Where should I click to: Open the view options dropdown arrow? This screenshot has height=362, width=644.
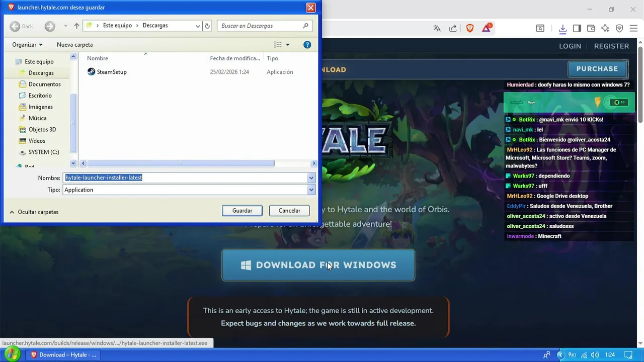(x=288, y=45)
